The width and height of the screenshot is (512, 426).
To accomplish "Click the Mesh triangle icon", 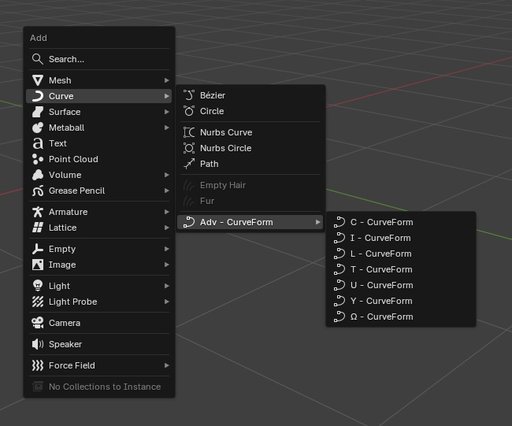I will [x=38, y=80].
